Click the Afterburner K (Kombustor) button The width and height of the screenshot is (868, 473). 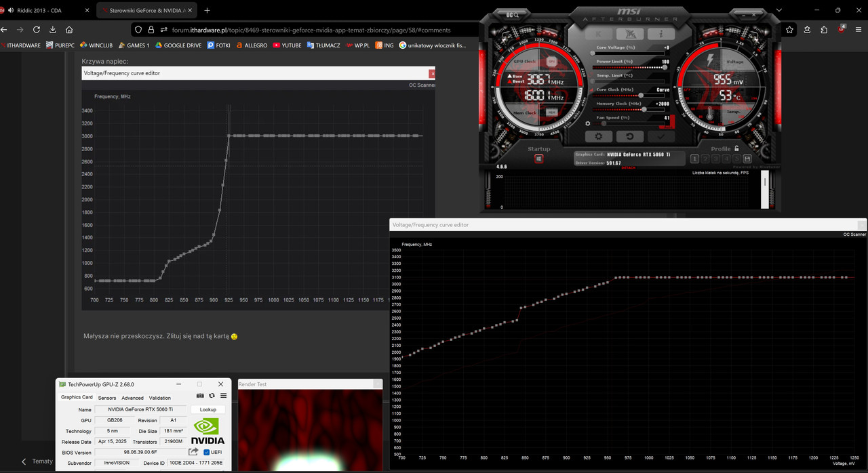tap(599, 34)
